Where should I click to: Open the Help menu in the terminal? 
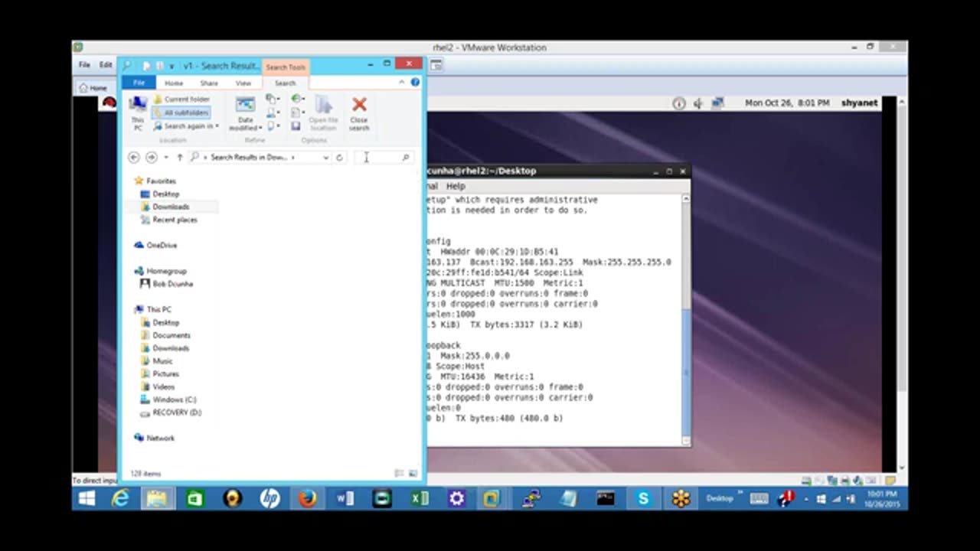456,186
